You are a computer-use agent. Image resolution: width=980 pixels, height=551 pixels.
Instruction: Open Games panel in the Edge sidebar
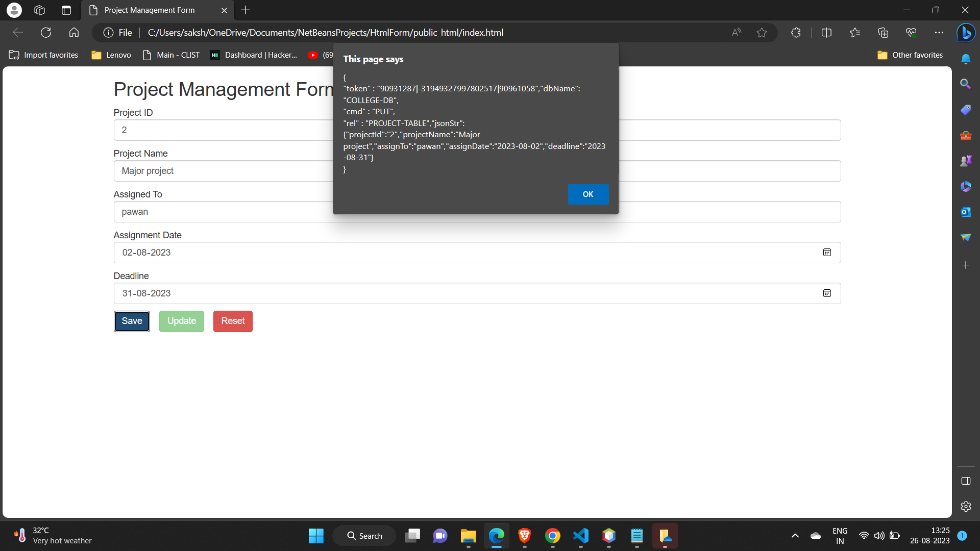[x=966, y=160]
